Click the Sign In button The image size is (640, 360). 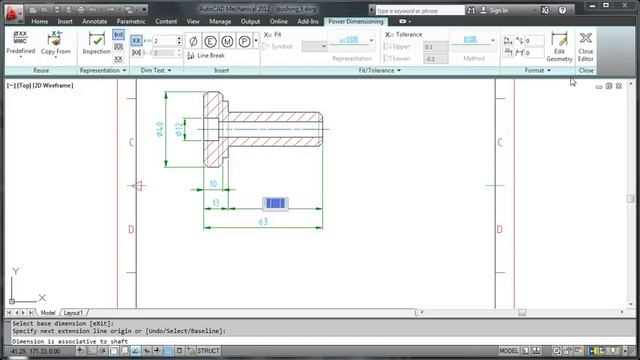(494, 11)
